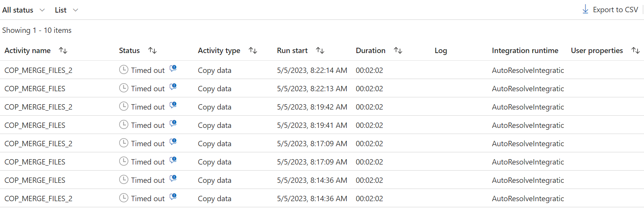The image size is (644, 213).
Task: Sort by Activity name column
Action: tap(63, 50)
